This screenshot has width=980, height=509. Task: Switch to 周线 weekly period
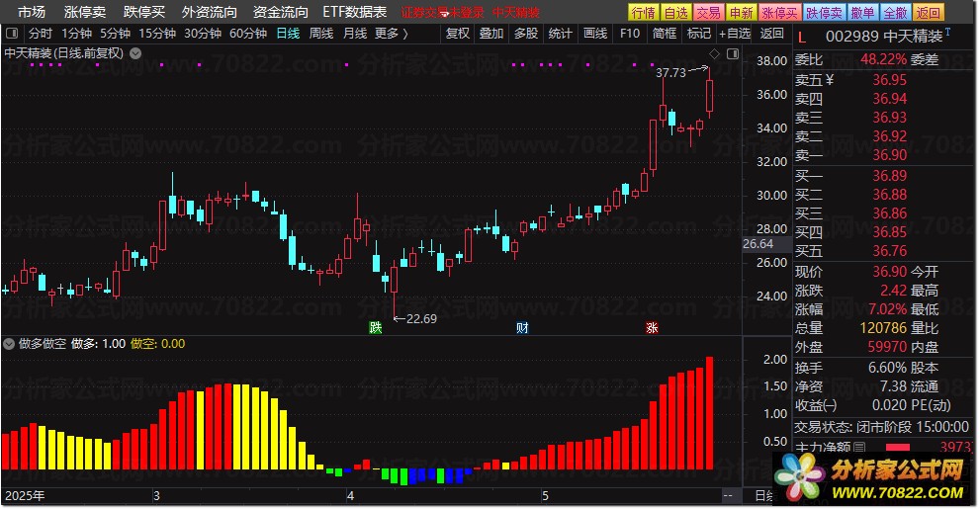pyautogui.click(x=321, y=33)
